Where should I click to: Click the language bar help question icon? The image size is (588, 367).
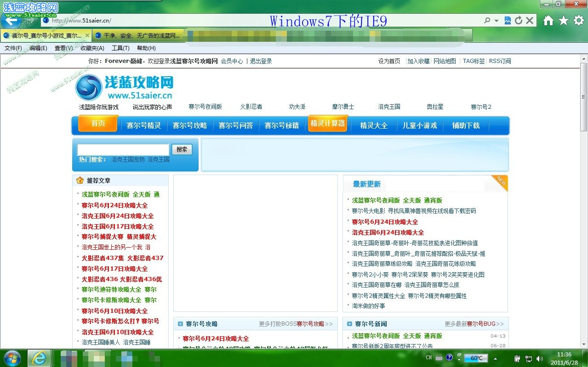point(449,357)
